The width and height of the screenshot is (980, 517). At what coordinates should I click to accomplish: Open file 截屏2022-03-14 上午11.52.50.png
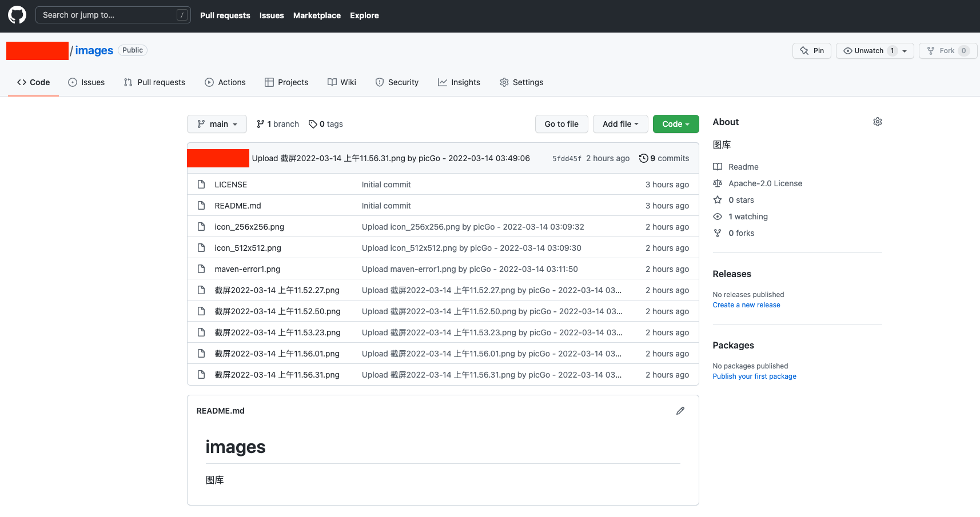pyautogui.click(x=278, y=311)
